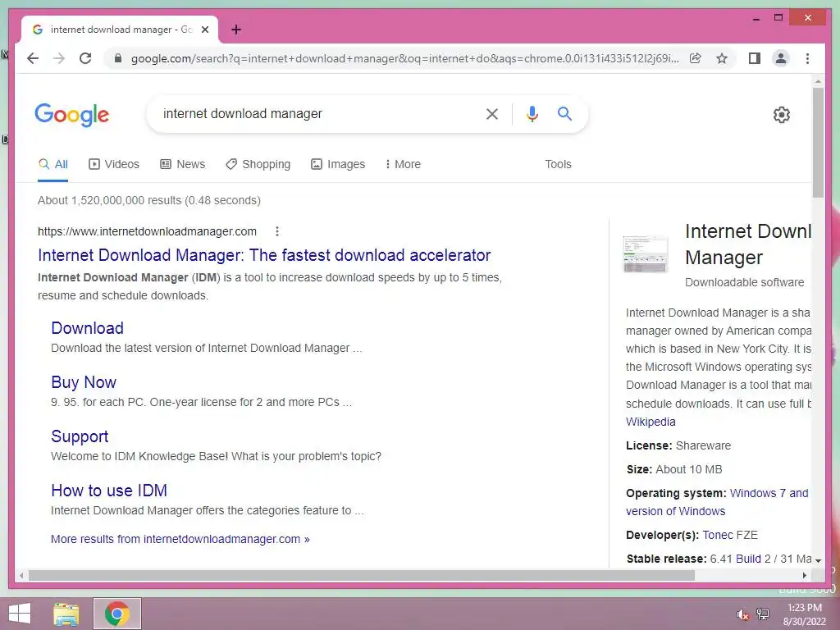The image size is (840, 630).
Task: Open the Download sitelink
Action: coord(87,328)
